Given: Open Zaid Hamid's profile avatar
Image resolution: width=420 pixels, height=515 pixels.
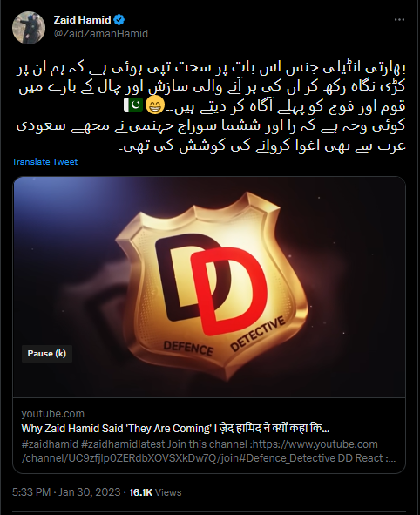Looking at the screenshot, I should 29,28.
